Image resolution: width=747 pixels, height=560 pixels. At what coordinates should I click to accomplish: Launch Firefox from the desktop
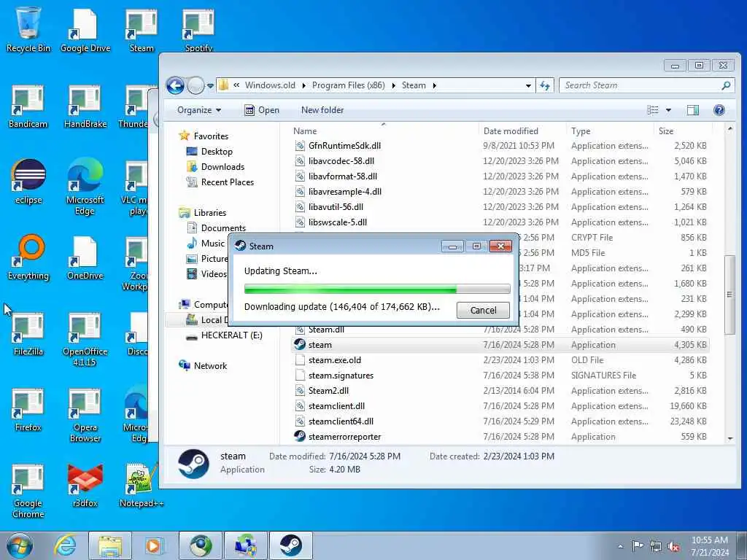[28, 410]
